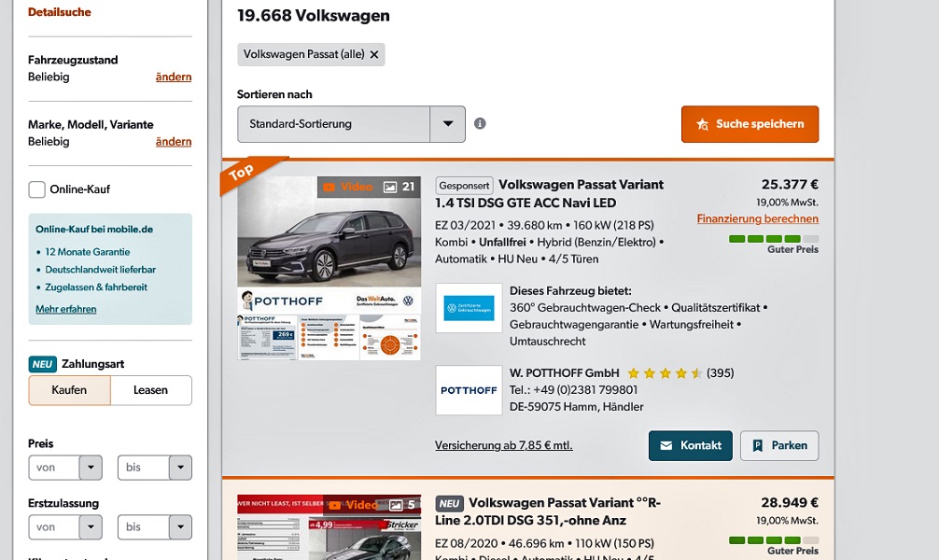Click the dealer star rating (395)

point(665,373)
